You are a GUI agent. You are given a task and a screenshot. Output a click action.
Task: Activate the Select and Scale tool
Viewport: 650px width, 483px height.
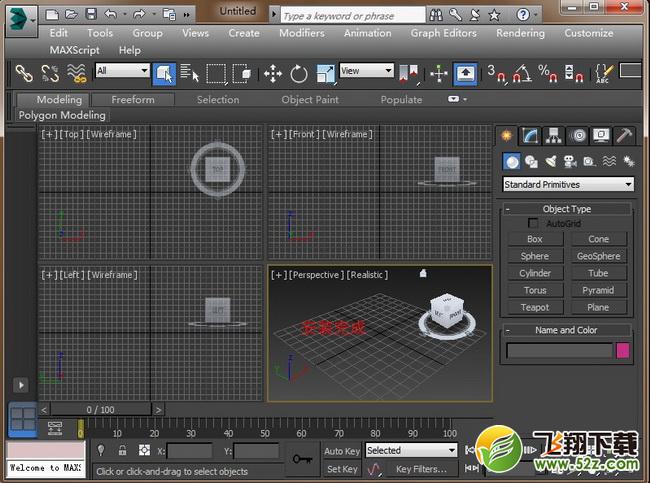point(325,74)
